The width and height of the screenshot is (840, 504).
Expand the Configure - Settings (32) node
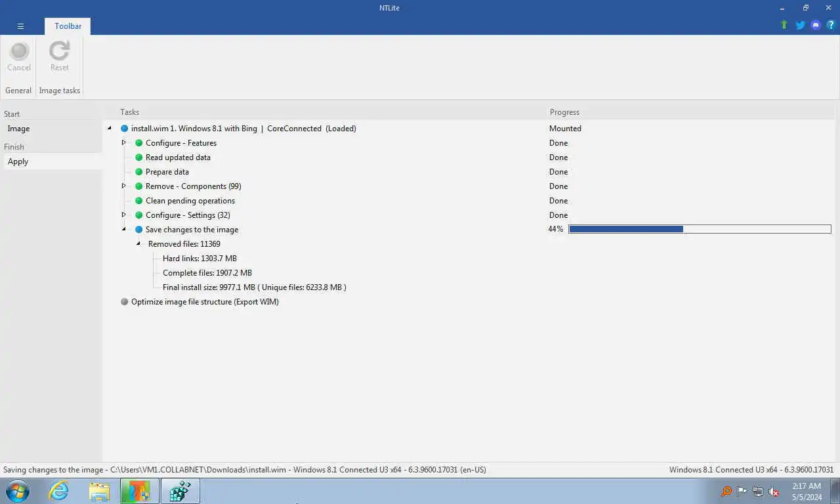click(123, 215)
